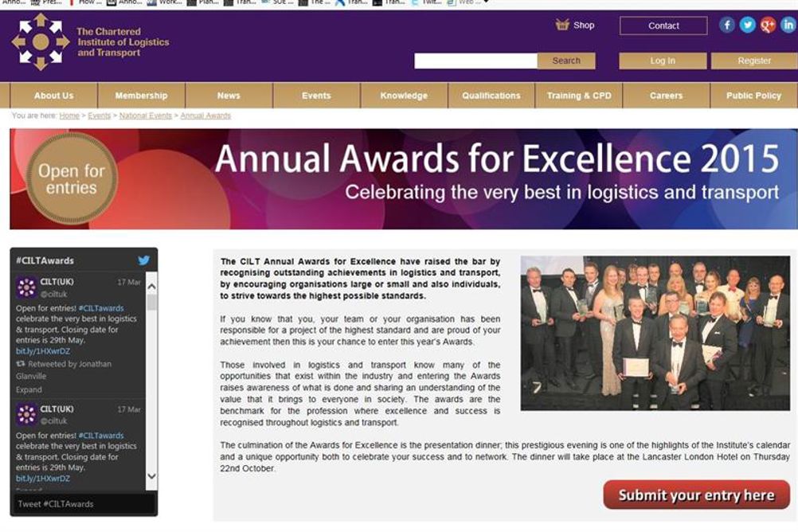Click the Twitter widget scrollbar thumb
This screenshot has height=532, width=798.
pos(151,302)
